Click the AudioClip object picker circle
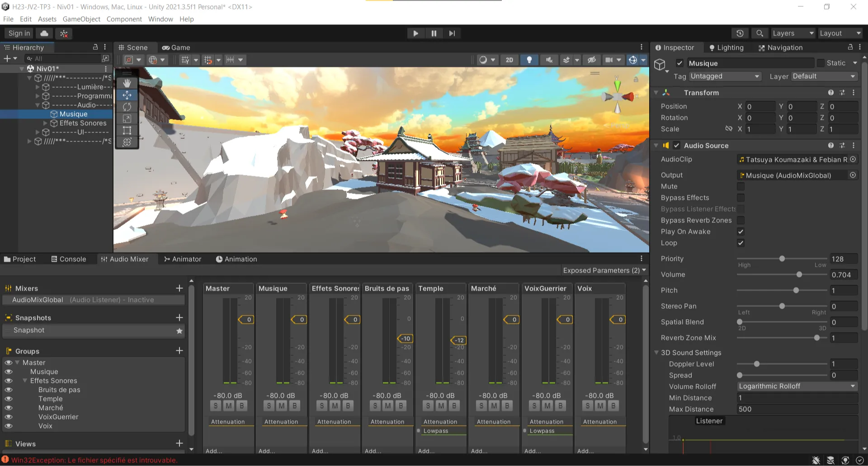The width and height of the screenshot is (868, 466). tap(854, 159)
